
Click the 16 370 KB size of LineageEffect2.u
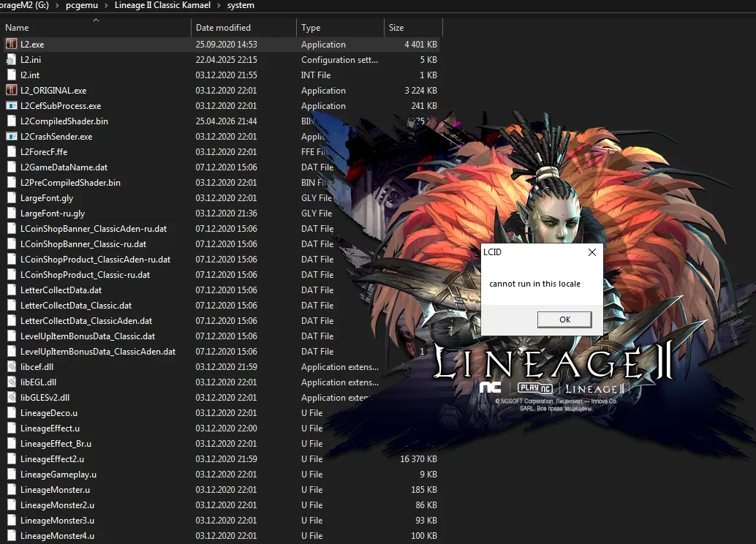tap(418, 459)
